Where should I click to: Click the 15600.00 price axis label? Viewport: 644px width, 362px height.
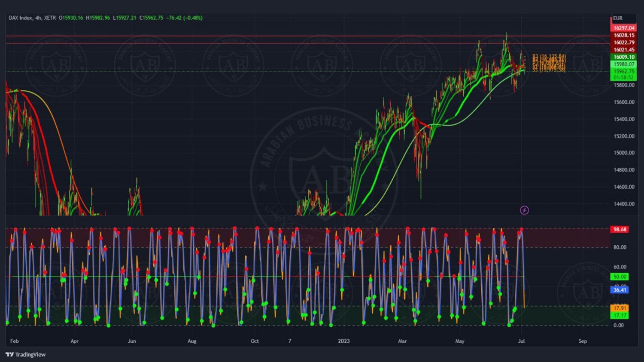[624, 102]
